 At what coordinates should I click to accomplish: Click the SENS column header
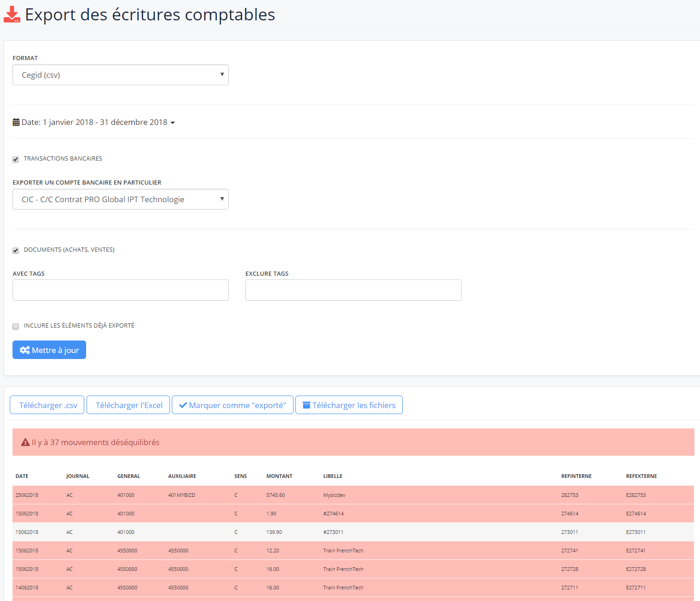coord(241,476)
